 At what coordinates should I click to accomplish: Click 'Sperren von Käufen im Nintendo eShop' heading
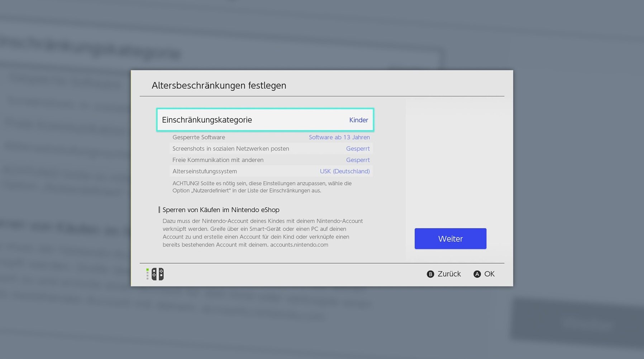coord(221,210)
